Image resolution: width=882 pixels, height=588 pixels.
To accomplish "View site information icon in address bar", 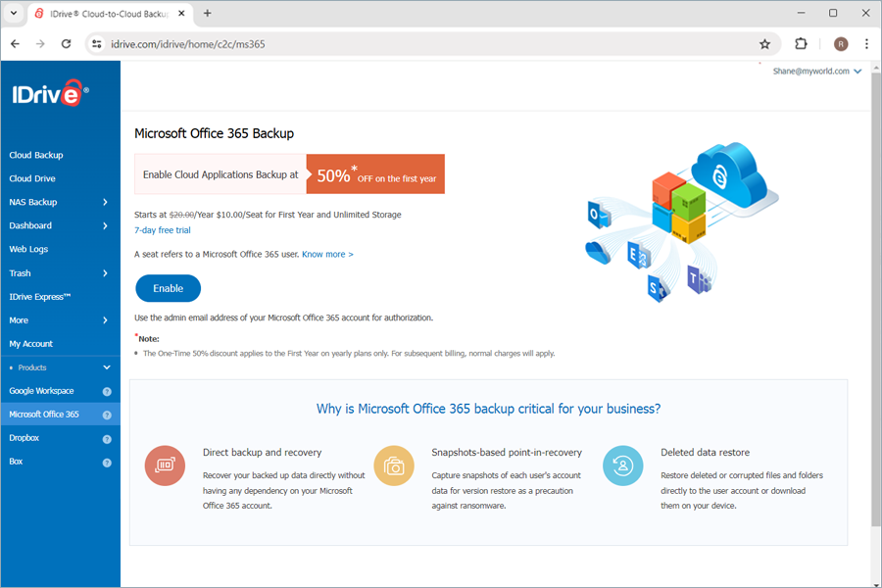I will tap(97, 44).
